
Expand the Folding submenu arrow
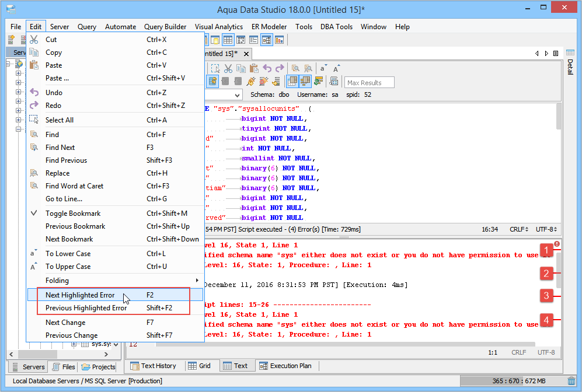point(197,281)
